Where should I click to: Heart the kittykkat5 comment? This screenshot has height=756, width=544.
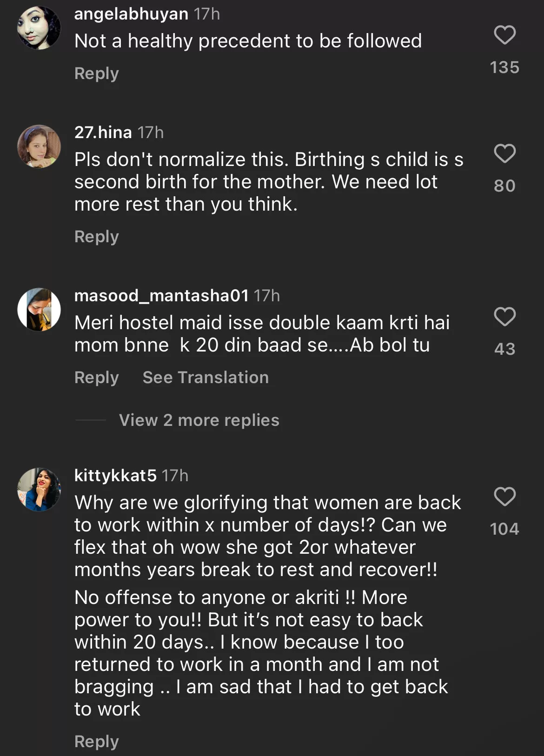[x=504, y=497]
